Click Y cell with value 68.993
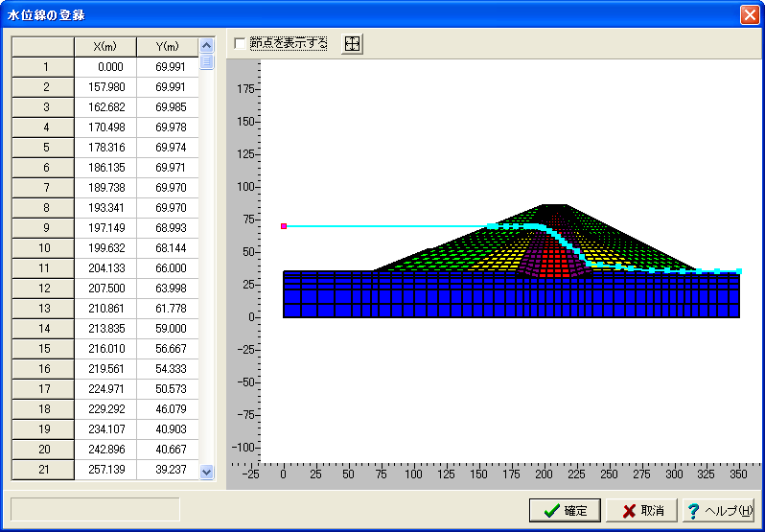This screenshot has width=765, height=532. [168, 228]
